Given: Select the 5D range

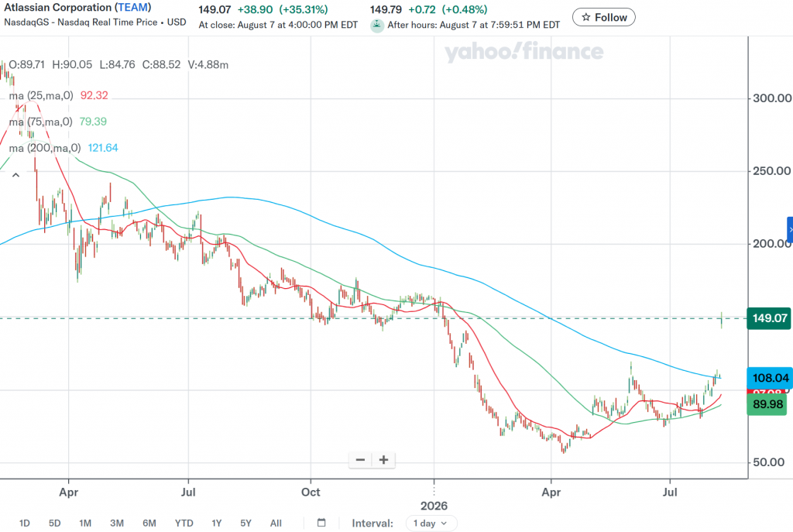Looking at the screenshot, I should point(55,523).
